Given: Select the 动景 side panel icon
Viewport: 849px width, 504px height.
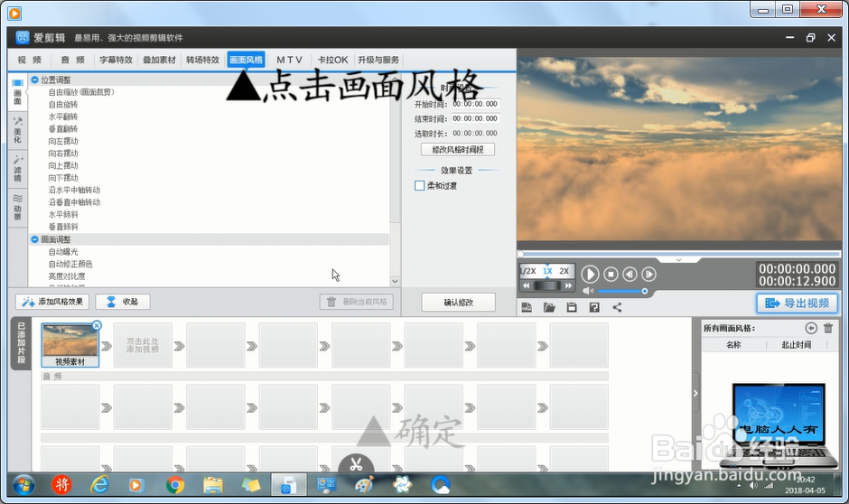Looking at the screenshot, I should [17, 208].
